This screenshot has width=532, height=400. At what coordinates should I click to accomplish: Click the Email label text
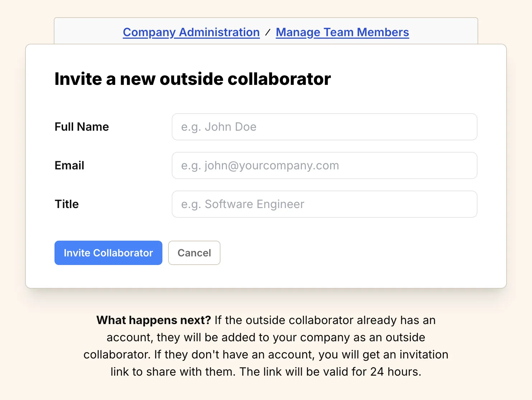69,165
